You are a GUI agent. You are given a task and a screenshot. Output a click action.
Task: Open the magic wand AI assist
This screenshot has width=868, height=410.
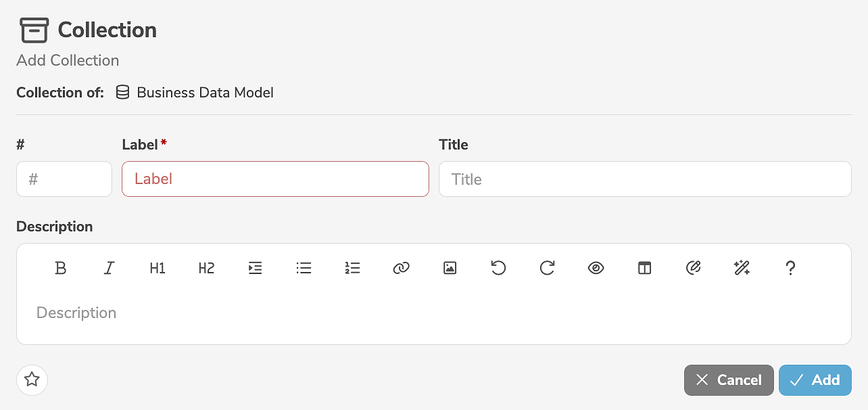coord(742,269)
